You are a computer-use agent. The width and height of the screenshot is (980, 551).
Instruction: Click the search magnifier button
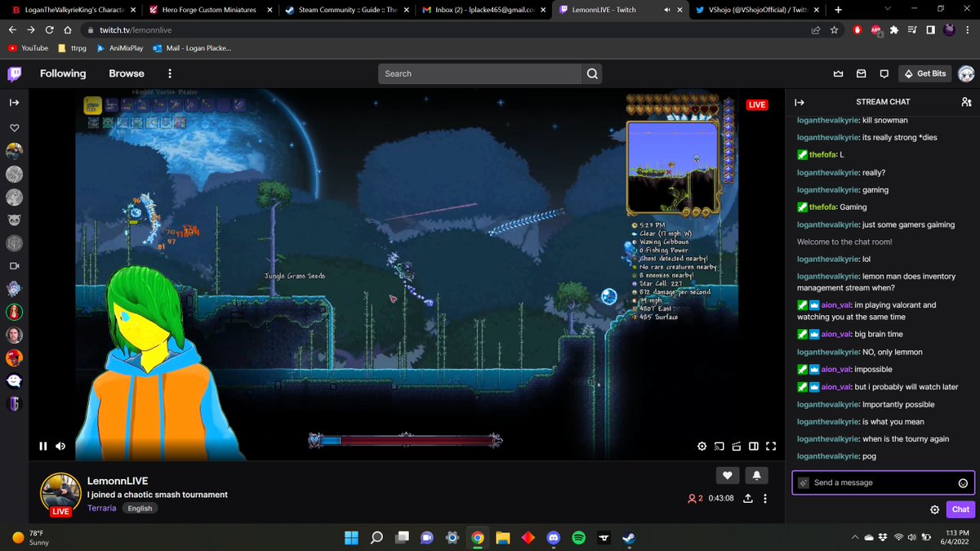592,73
